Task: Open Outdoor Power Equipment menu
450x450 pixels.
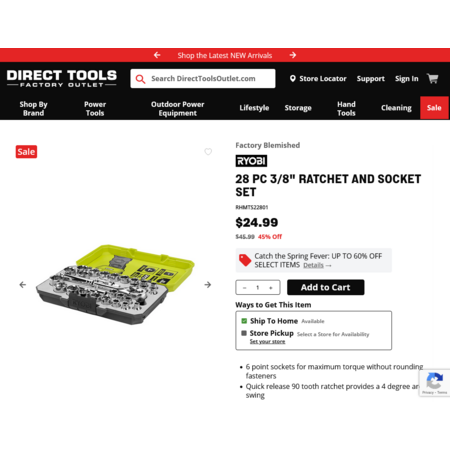Action: [x=177, y=108]
